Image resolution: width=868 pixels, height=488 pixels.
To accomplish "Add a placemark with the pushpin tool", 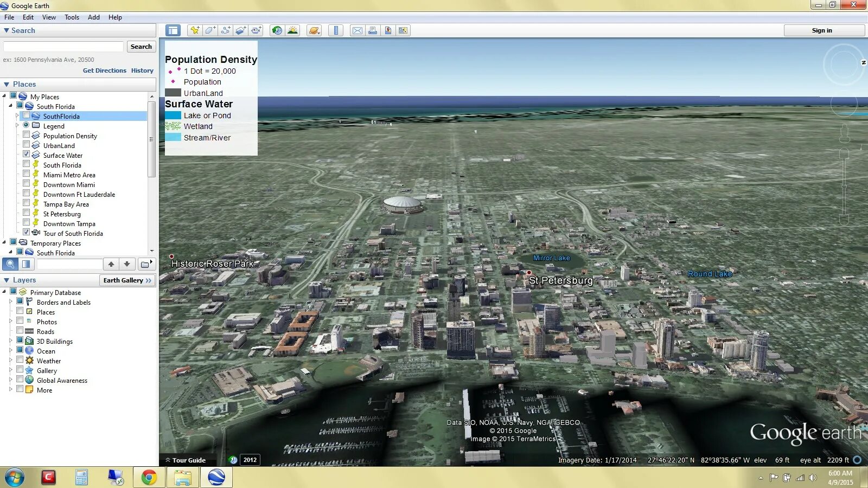I will (x=195, y=30).
